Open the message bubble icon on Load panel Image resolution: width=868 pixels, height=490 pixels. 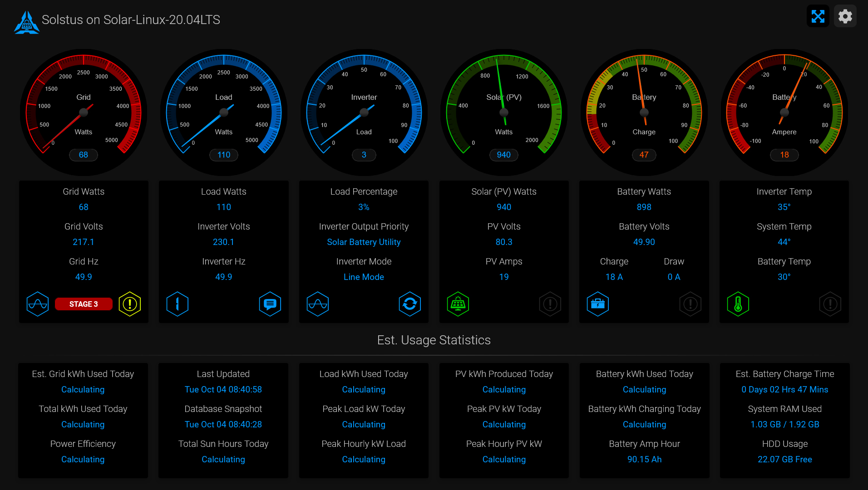pos(270,304)
